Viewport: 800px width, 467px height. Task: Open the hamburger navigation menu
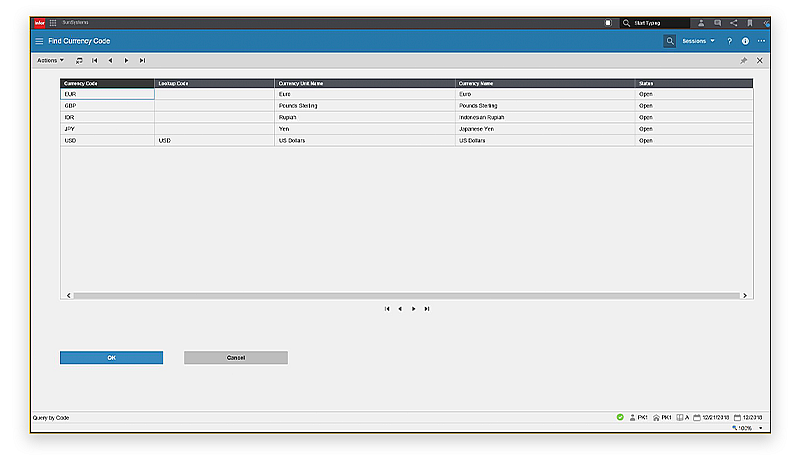point(39,41)
